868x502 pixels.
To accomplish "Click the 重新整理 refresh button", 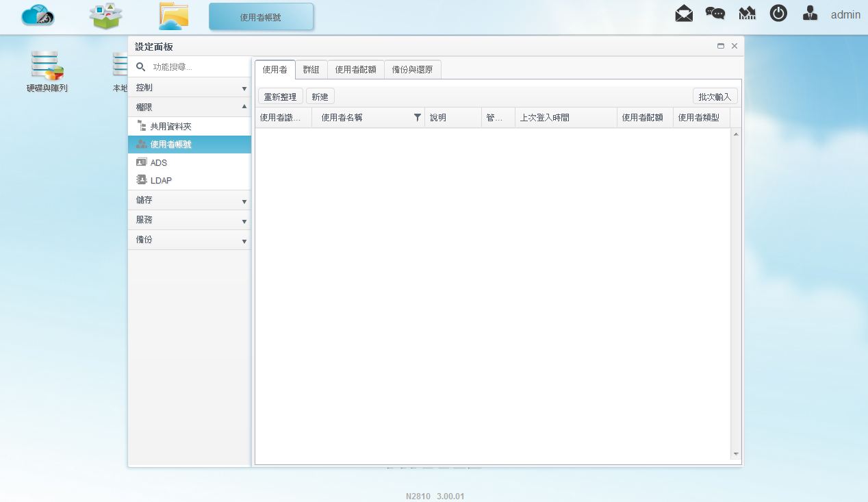I will 281,97.
